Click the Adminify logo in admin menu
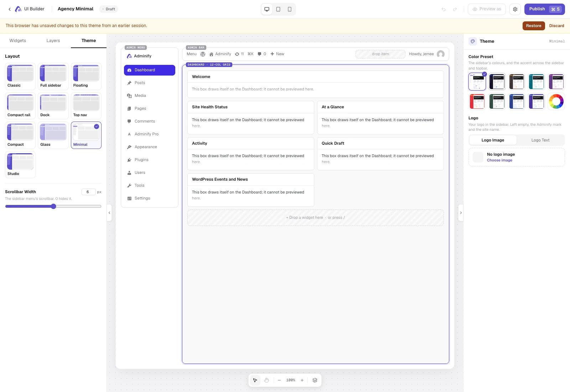This screenshot has width=570, height=392. click(x=129, y=56)
